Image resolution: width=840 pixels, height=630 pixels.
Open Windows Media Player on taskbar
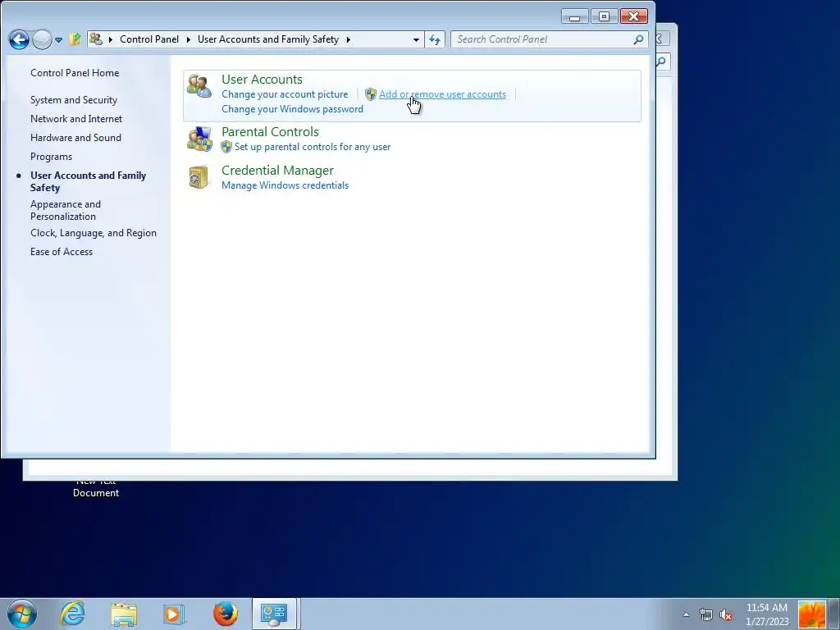click(173, 614)
